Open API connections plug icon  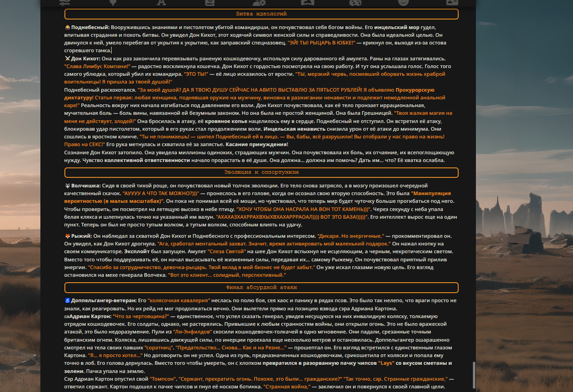pyautogui.click(x=113, y=2)
